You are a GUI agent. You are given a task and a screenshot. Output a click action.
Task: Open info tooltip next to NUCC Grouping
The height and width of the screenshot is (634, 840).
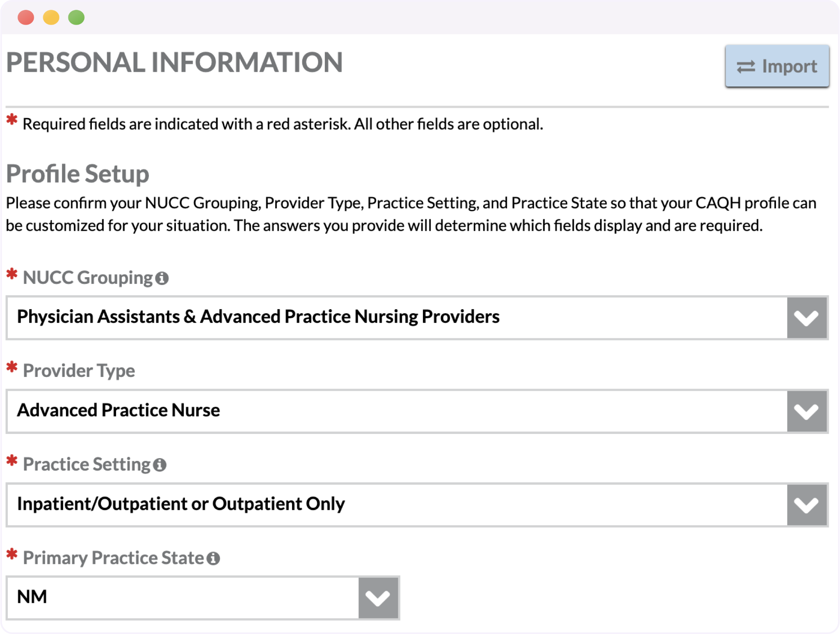click(162, 278)
